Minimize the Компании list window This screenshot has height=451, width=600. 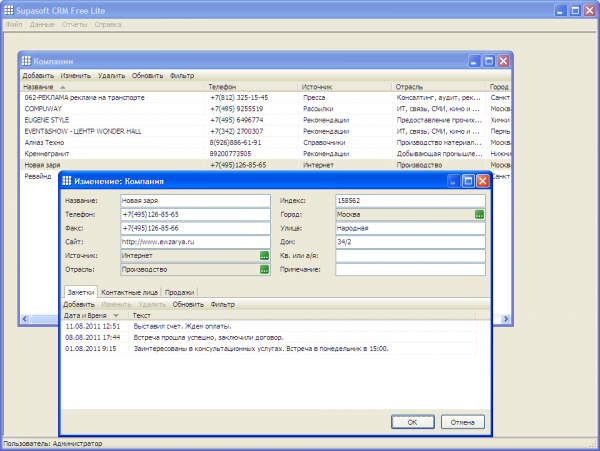click(473, 61)
